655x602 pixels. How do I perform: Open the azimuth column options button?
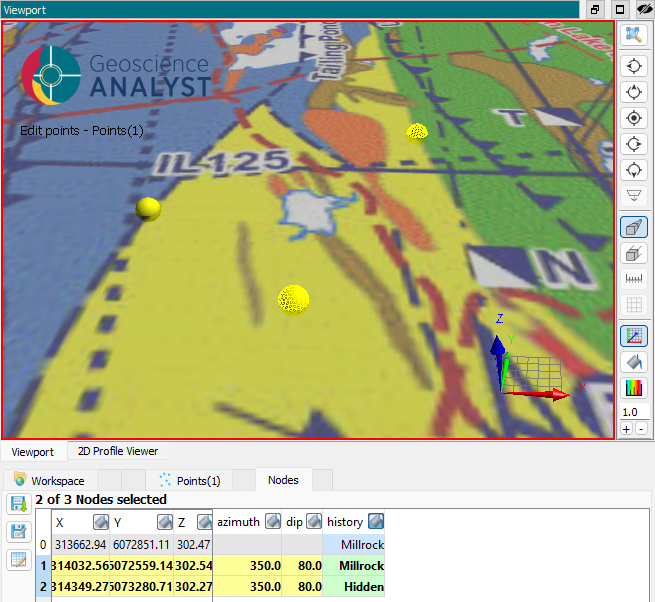(272, 522)
